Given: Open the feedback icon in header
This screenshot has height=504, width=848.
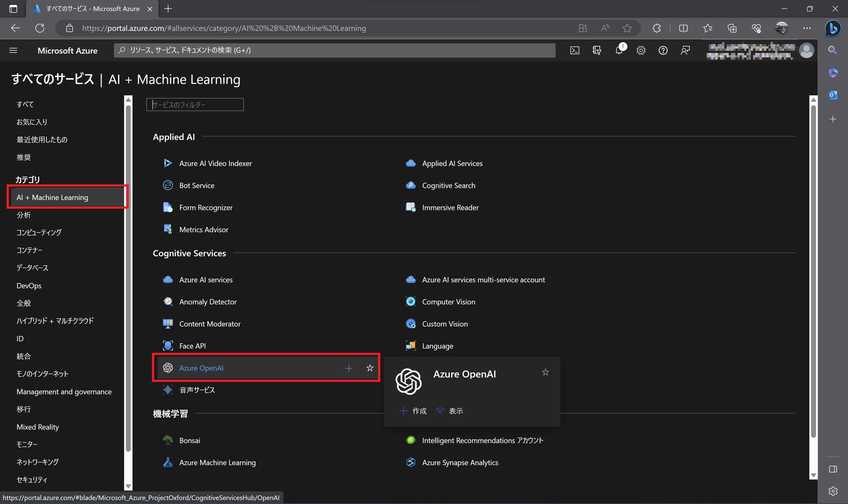Looking at the screenshot, I should point(685,50).
